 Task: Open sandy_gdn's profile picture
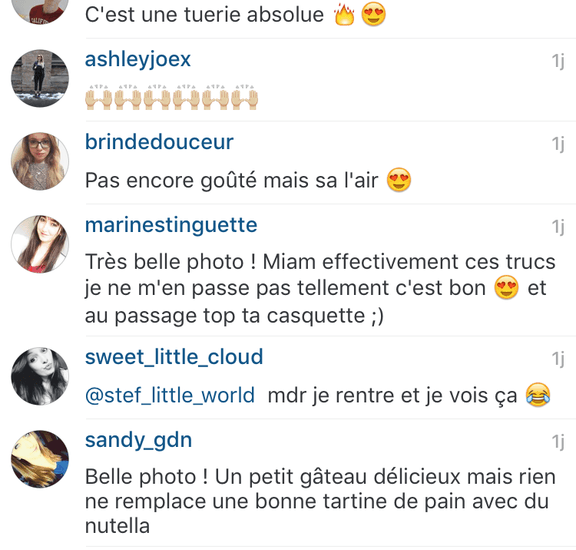coord(40,459)
